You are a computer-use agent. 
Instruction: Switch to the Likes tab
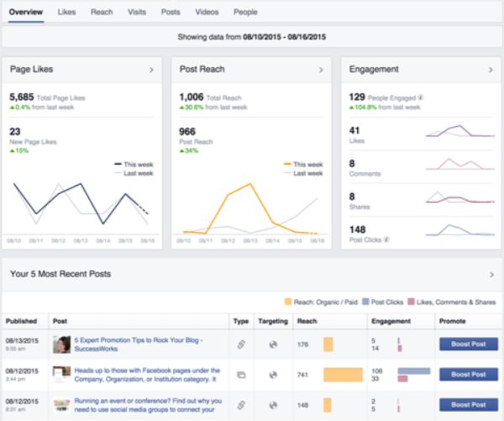click(67, 13)
